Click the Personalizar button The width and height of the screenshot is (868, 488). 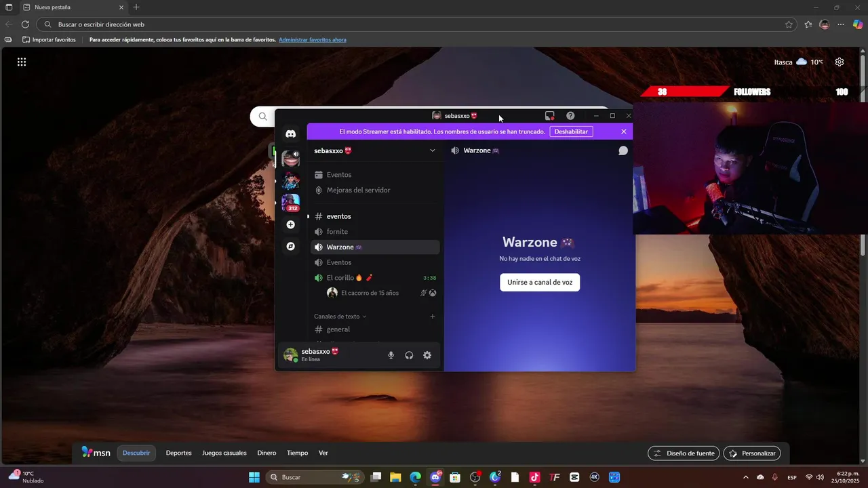tap(752, 453)
